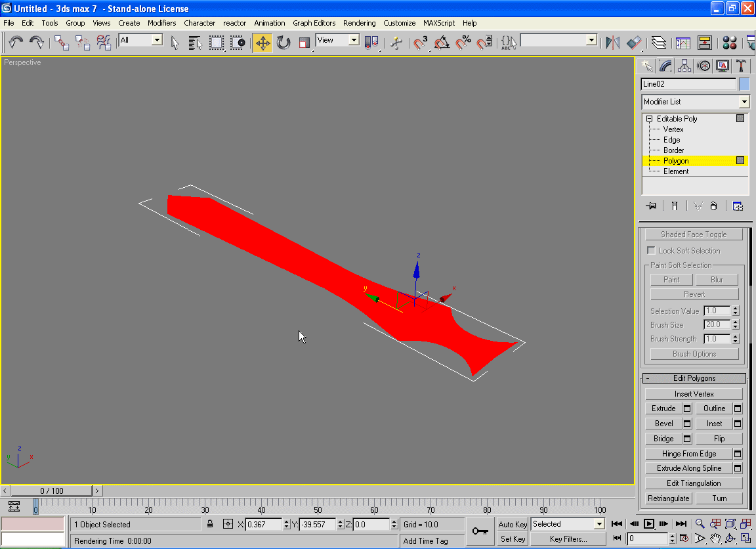Toggle the selection lock padlock
The image size is (756, 549).
210,524
